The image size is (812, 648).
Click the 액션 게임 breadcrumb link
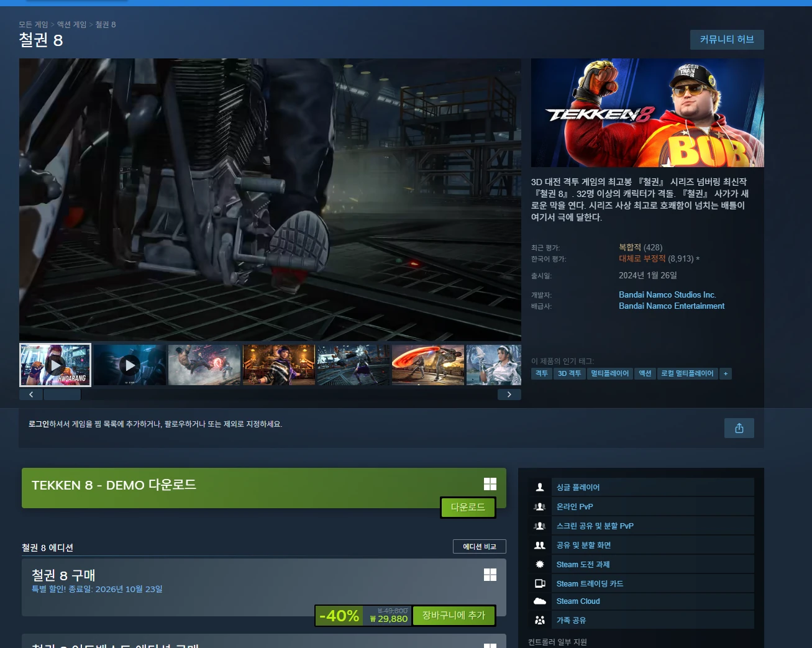click(x=71, y=25)
